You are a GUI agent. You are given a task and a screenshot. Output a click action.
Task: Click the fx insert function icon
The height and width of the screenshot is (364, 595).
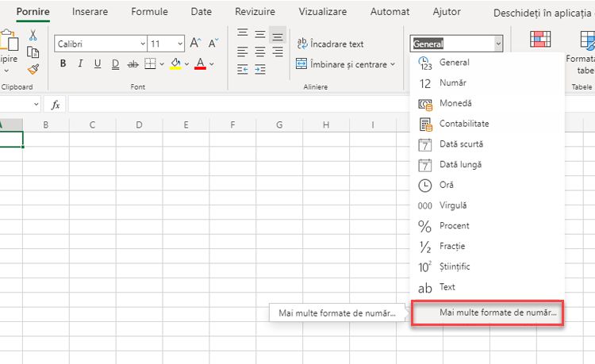click(x=56, y=104)
